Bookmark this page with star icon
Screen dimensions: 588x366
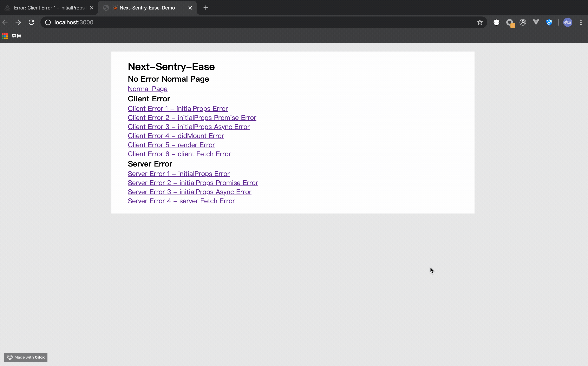(x=480, y=22)
